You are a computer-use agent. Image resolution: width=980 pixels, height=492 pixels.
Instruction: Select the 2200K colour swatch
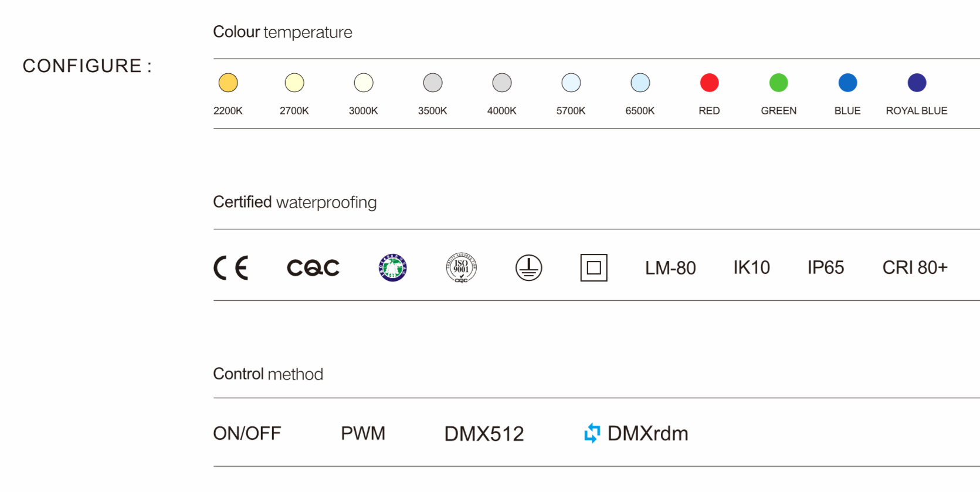pos(228,83)
